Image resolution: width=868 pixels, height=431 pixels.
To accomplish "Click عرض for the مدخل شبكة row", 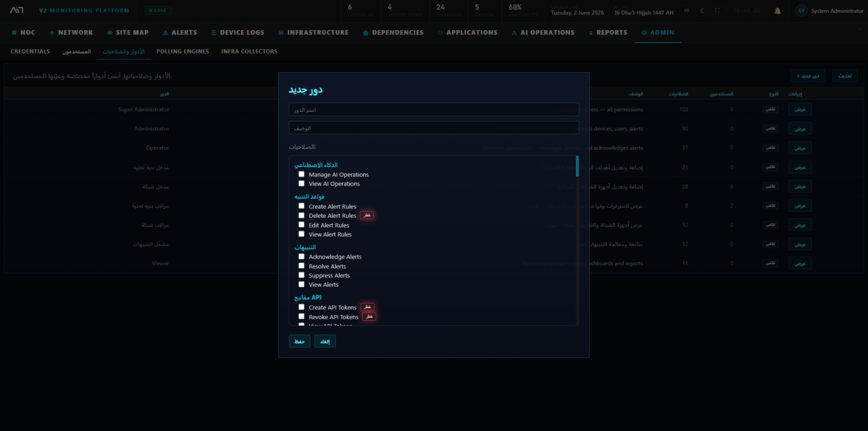I will [800, 187].
